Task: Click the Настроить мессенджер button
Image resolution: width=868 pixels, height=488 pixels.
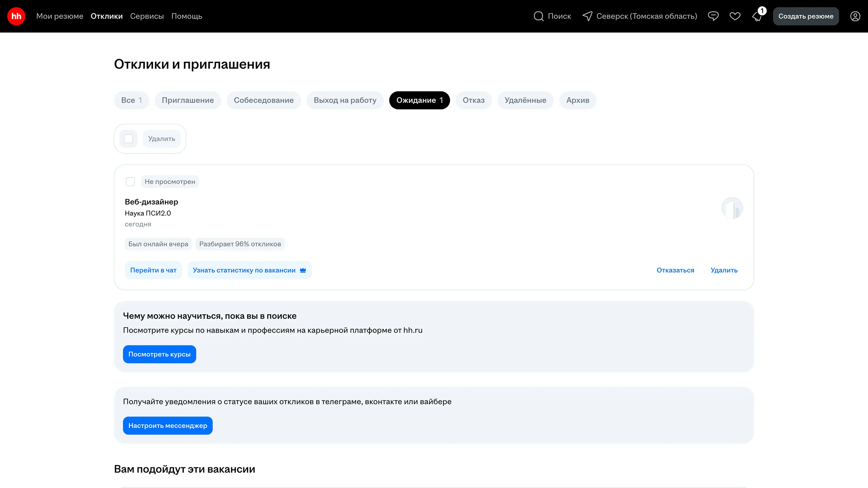Action: click(x=167, y=425)
